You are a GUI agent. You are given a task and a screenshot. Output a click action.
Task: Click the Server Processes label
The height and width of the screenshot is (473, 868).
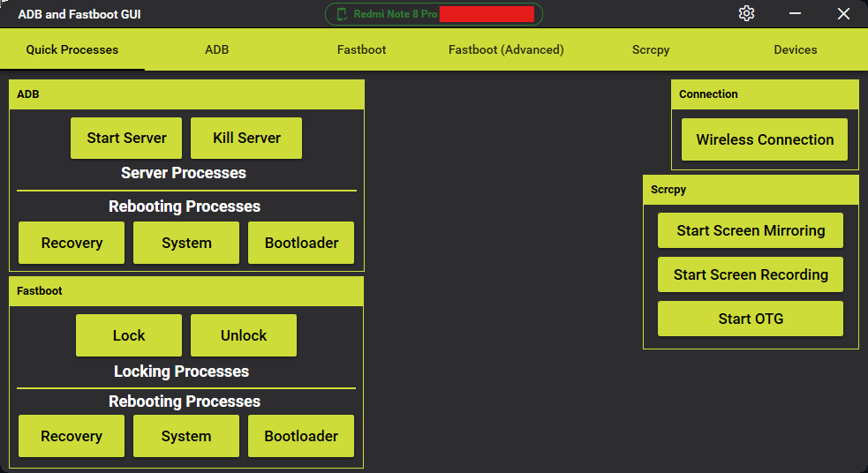[x=184, y=173]
